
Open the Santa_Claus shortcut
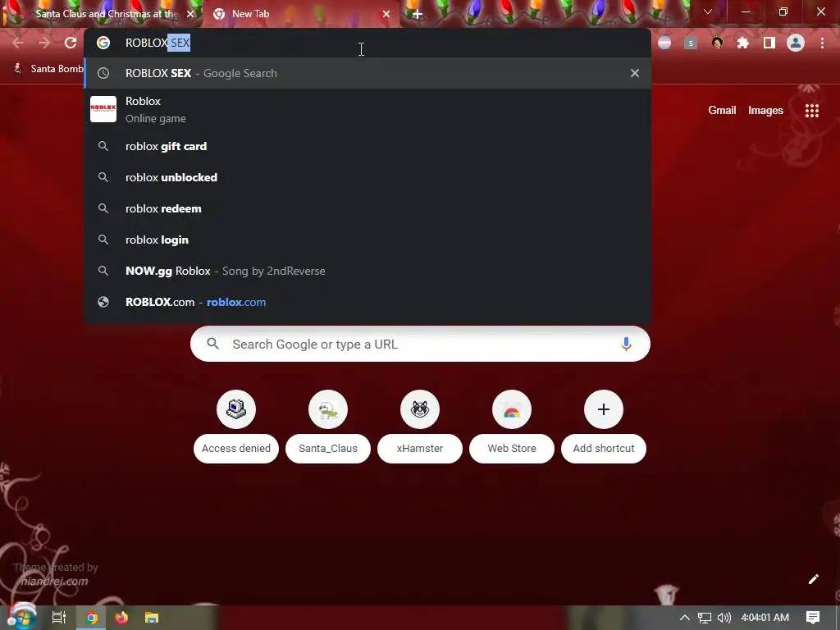click(328, 427)
